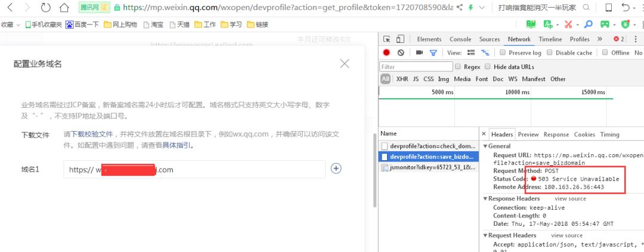
Task: Open the dropdown arrow next to translate icon
Action: pos(558,25)
